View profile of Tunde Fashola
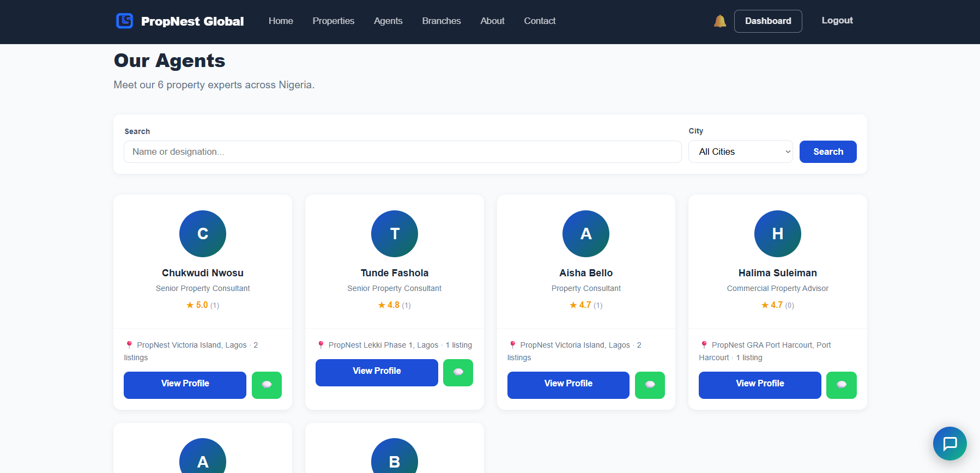This screenshot has height=473, width=980. (377, 372)
